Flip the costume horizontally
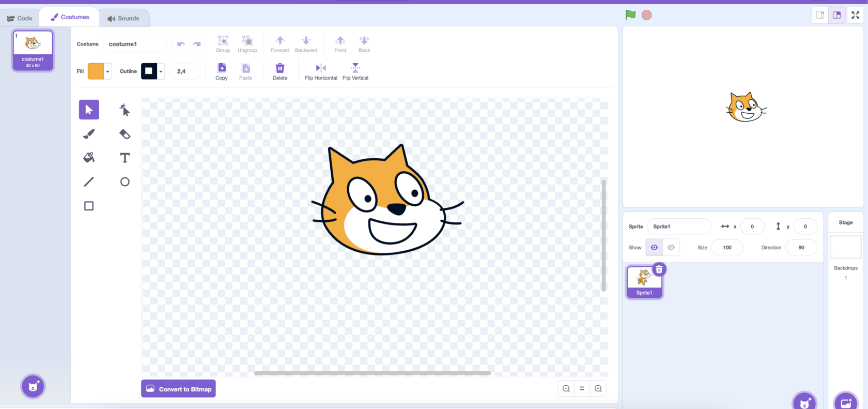The image size is (868, 409). pyautogui.click(x=321, y=71)
